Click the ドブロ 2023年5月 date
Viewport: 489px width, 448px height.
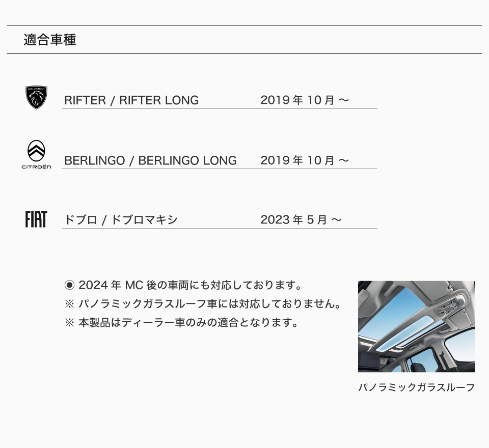[x=301, y=220]
